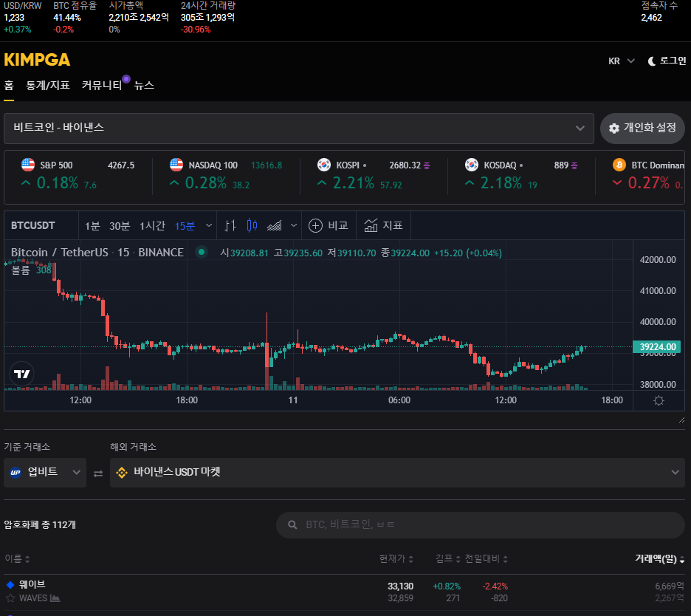Click the KOSDAQ Korean flag icon
The image size is (691, 616).
[x=472, y=165]
